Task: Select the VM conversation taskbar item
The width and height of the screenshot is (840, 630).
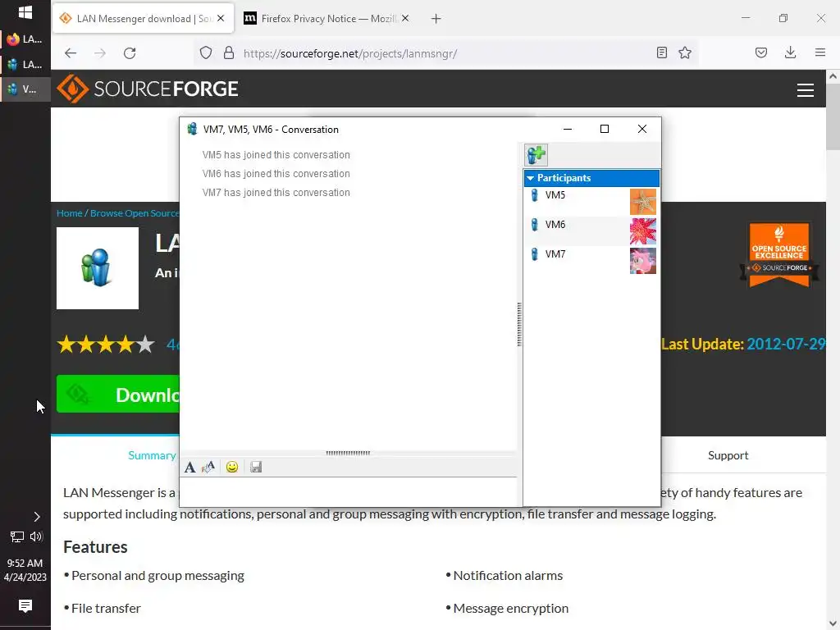Action: (25, 89)
